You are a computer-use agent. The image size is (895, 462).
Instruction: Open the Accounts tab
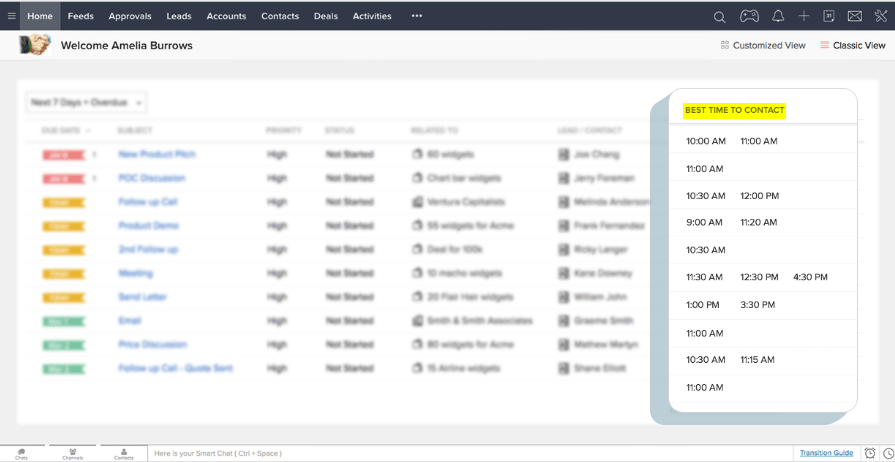(226, 16)
